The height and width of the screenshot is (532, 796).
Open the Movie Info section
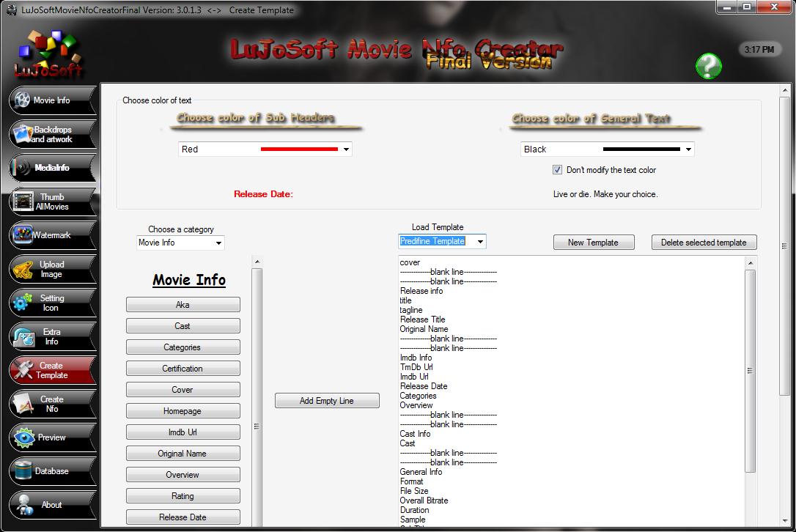click(52, 100)
